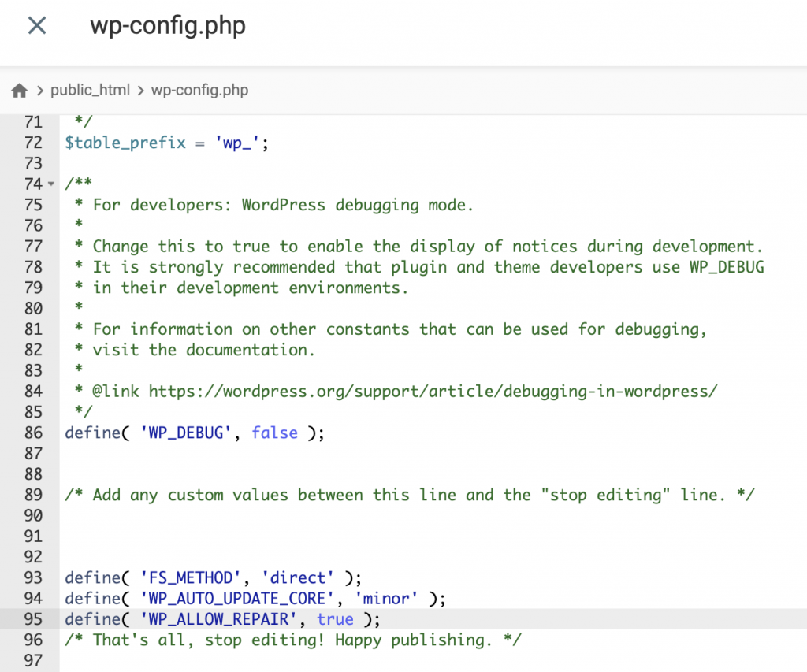The width and height of the screenshot is (807, 672).
Task: Close the wp-config.php editor
Action: tap(36, 25)
